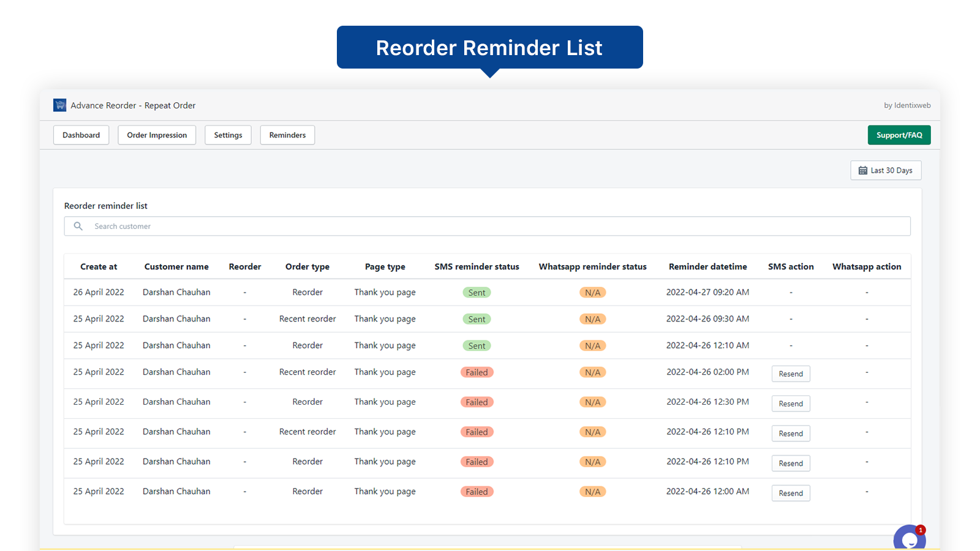Click datetime 2022-04-26 09:30 AM
The width and height of the screenshot is (980, 551).
[x=707, y=319]
